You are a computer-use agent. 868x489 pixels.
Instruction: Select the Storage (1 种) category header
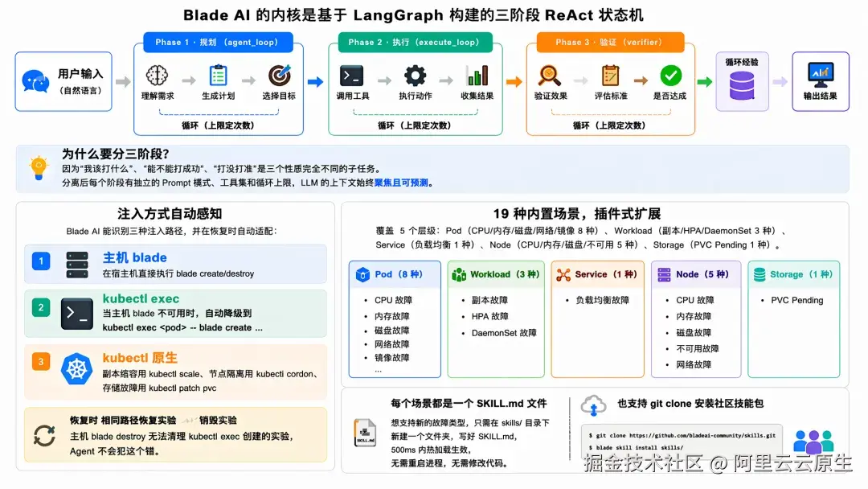(794, 275)
